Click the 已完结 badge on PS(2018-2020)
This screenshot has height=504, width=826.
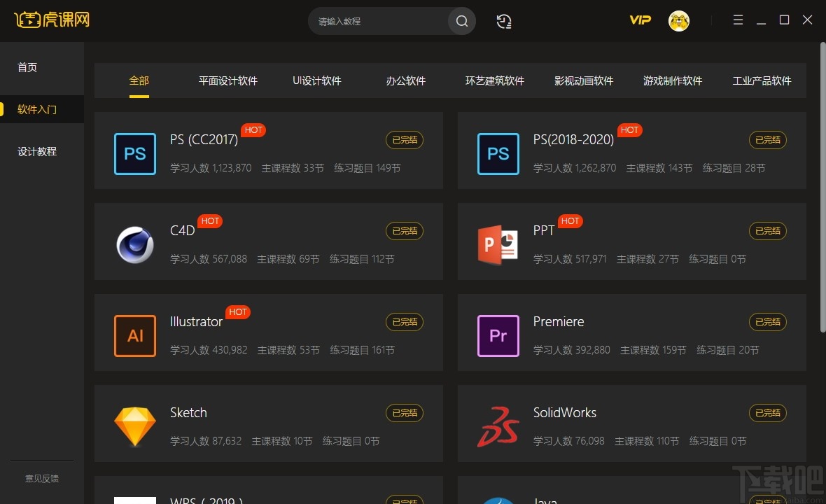[767, 140]
